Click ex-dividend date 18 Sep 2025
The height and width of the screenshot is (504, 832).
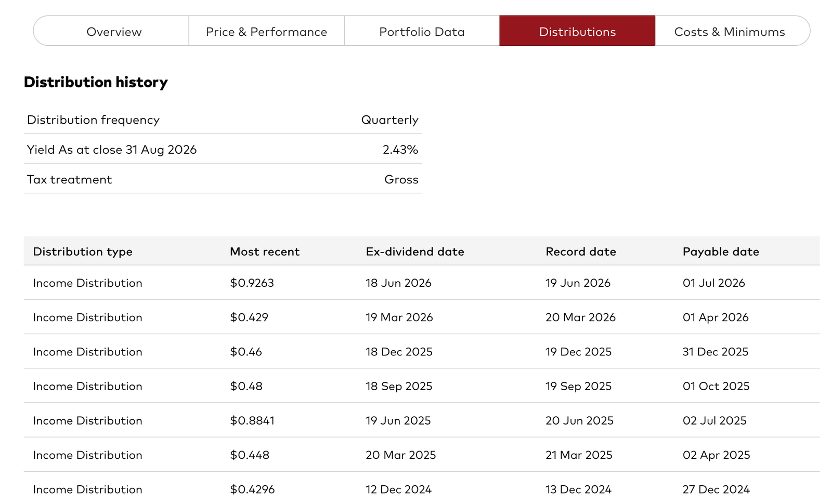point(399,386)
